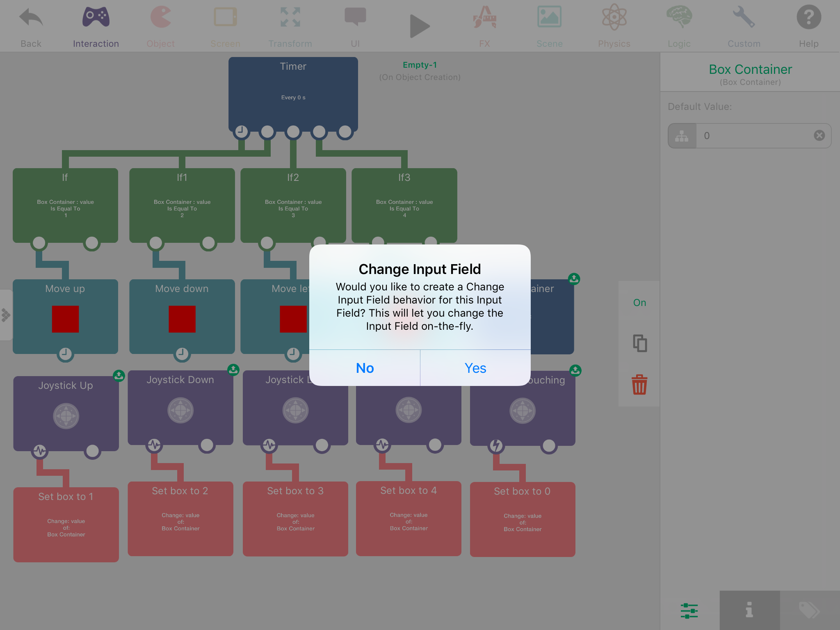Switch to the settings sliders panel tab
This screenshot has height=630, width=840.
tap(689, 611)
